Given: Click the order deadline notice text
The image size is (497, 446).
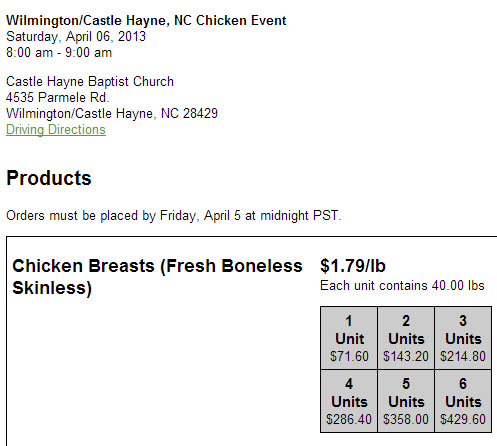Looking at the screenshot, I should 174,215.
